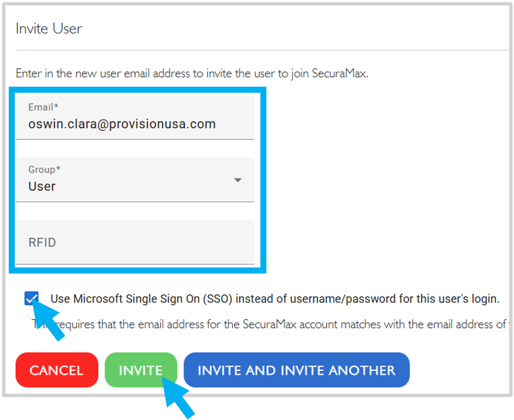The height and width of the screenshot is (420, 514).
Task: Click the oswin.clara@provisionusa.com email text
Action: click(x=122, y=124)
